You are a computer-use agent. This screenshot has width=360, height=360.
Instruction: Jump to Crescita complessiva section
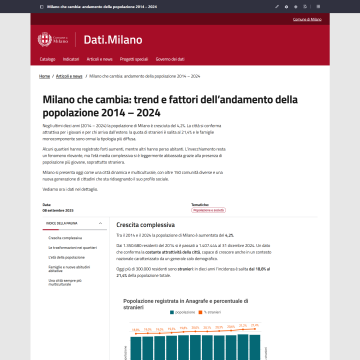point(65,238)
